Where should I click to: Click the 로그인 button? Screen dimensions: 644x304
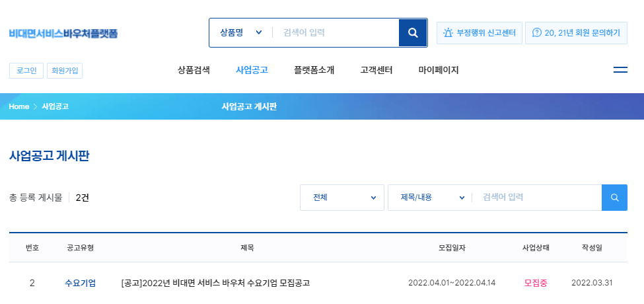click(26, 70)
